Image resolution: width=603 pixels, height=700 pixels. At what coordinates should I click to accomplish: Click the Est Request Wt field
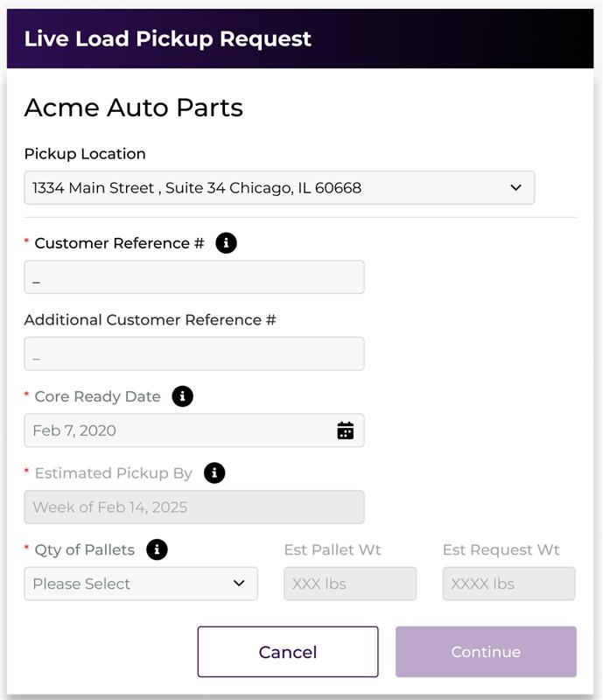(x=508, y=584)
